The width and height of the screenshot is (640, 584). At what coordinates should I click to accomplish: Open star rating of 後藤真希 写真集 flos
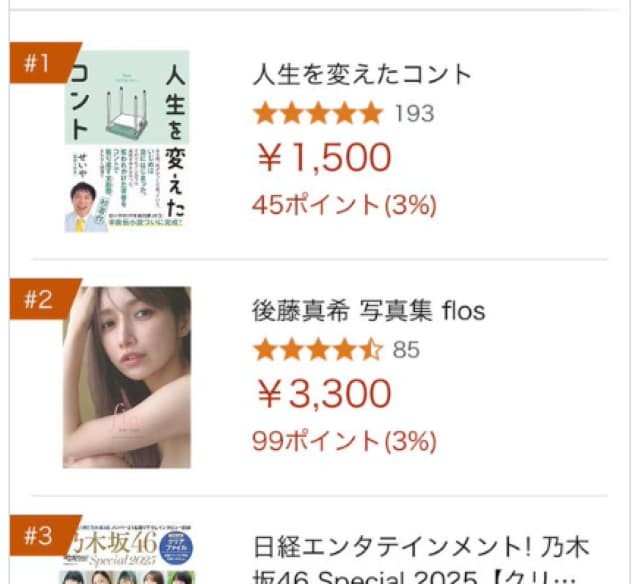(x=317, y=350)
